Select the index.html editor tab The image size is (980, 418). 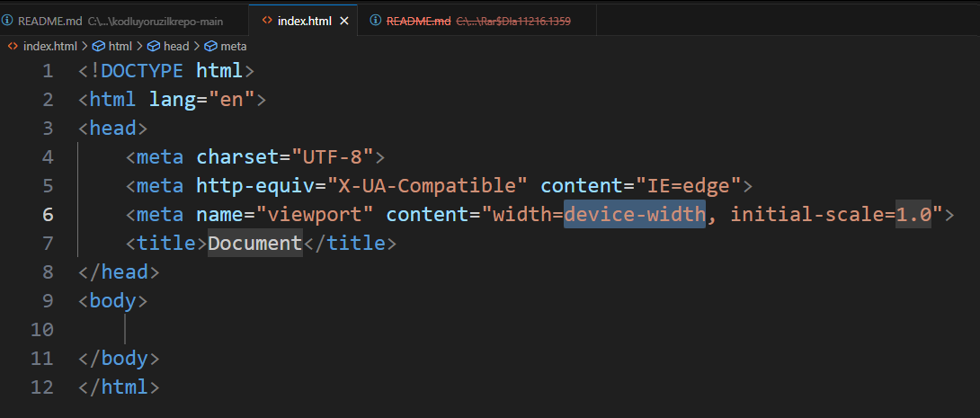tap(303, 21)
